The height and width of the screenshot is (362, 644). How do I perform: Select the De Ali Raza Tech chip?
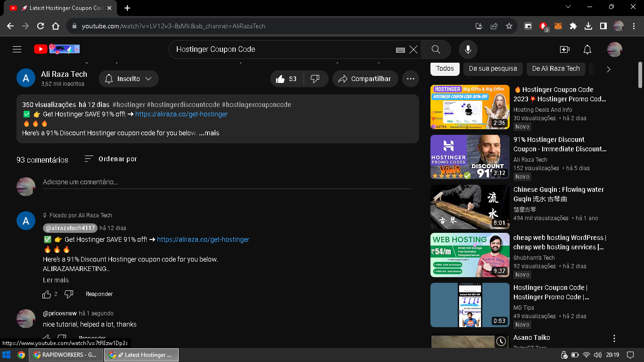[x=556, y=68]
